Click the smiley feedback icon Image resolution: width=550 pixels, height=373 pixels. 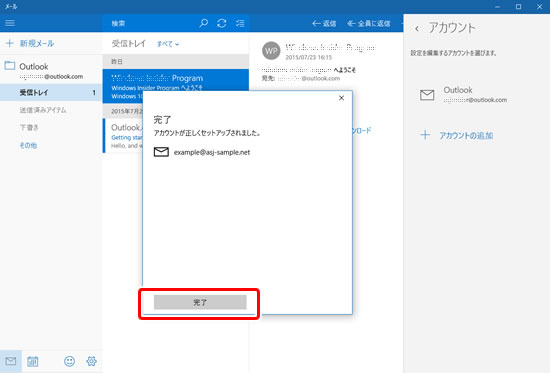(69, 361)
